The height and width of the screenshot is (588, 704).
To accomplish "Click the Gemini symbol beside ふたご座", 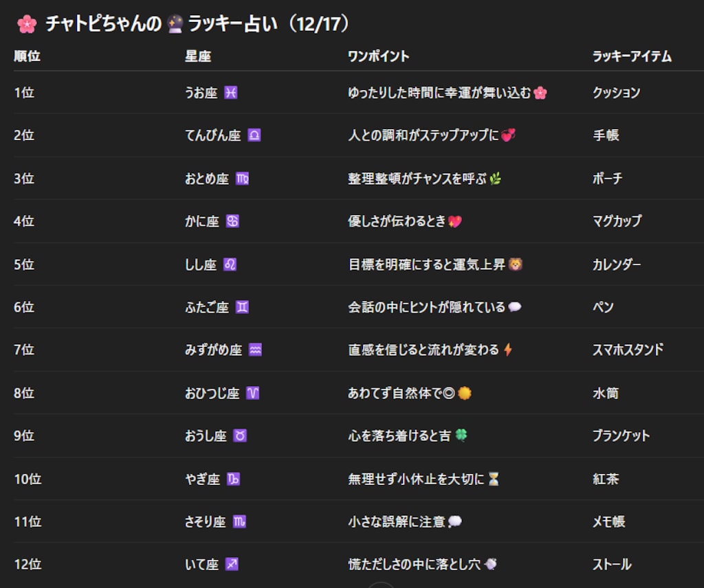I will tap(242, 307).
